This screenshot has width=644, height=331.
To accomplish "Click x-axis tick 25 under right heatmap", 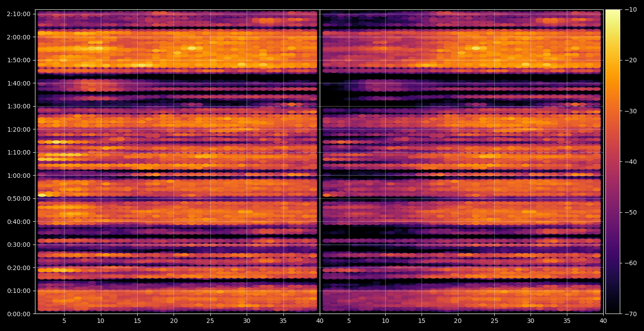I will [x=494, y=321].
